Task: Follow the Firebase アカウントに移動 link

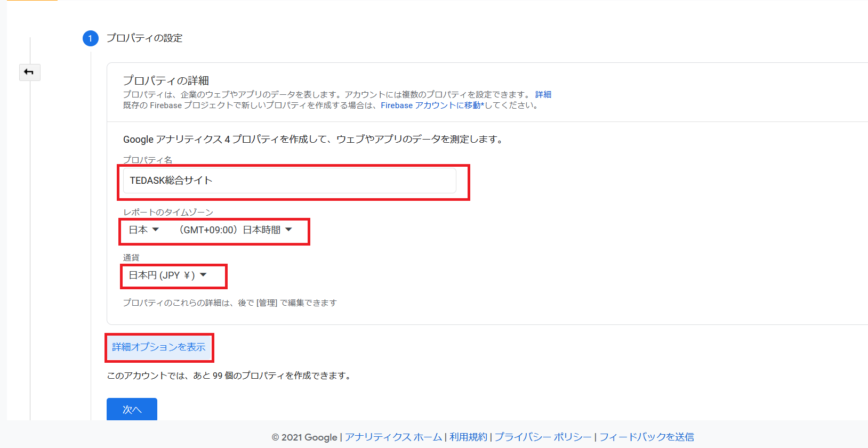Action: pos(432,105)
